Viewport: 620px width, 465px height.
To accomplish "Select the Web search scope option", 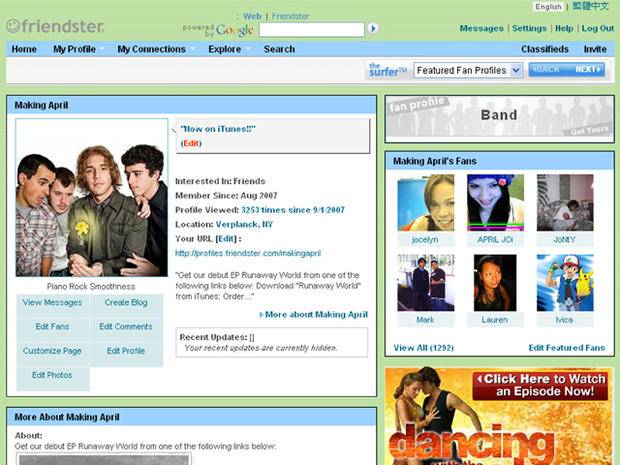I will click(x=252, y=16).
